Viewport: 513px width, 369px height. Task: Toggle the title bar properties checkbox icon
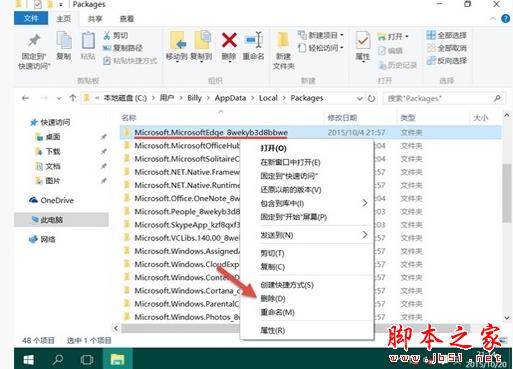pyautogui.click(x=38, y=5)
